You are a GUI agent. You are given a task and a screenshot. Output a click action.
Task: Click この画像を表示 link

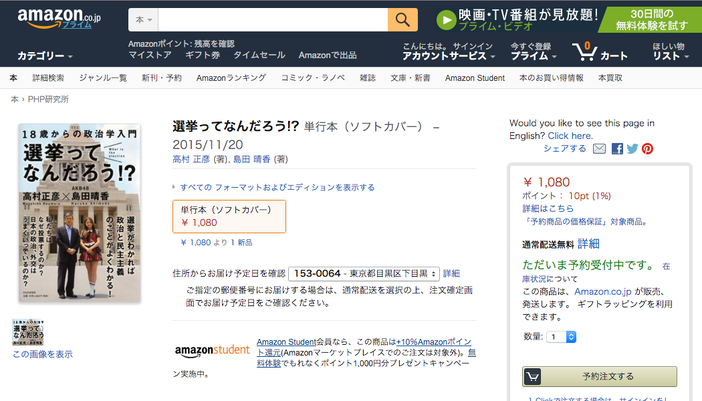point(43,354)
